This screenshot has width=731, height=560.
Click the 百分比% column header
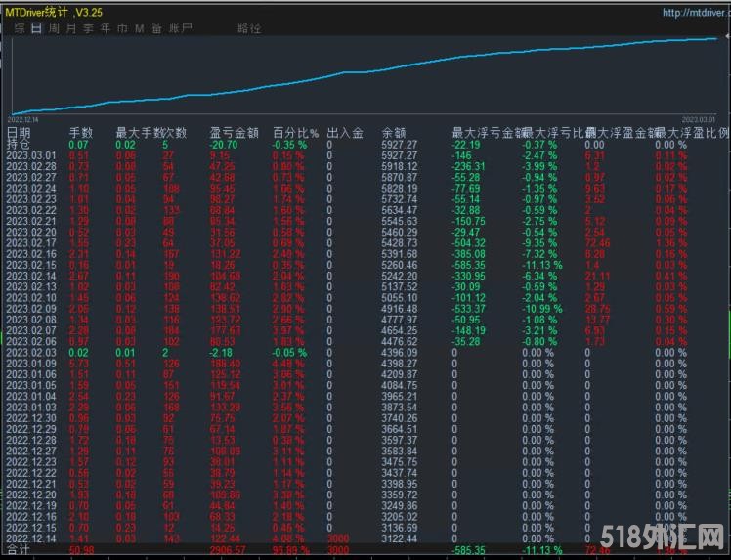[295, 133]
